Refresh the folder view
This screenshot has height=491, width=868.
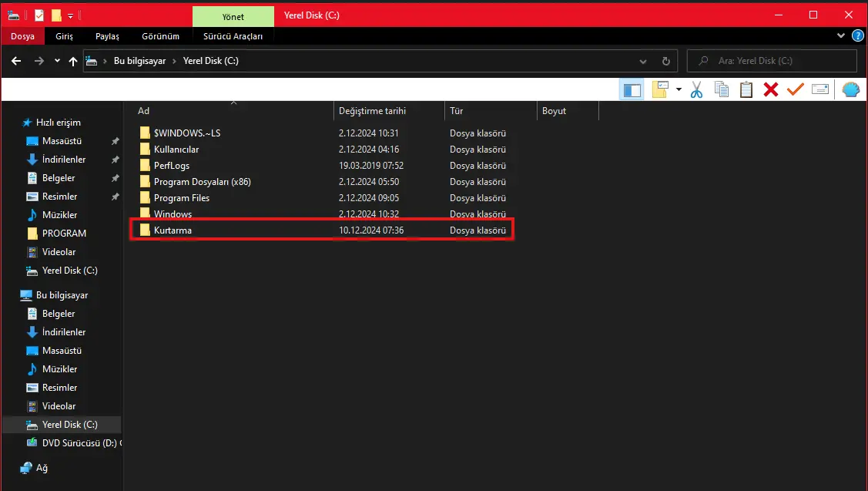pos(666,61)
